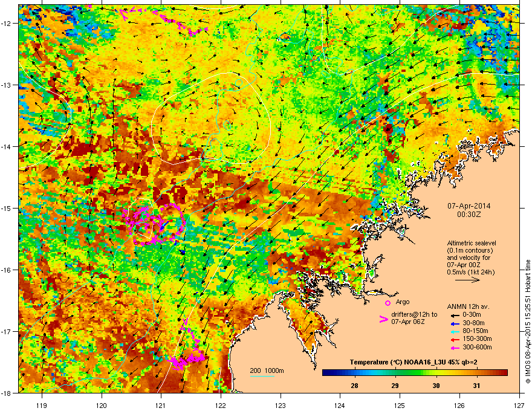Click the time label 00:30Z
Viewport: 532px width, 411px height.
click(x=469, y=215)
